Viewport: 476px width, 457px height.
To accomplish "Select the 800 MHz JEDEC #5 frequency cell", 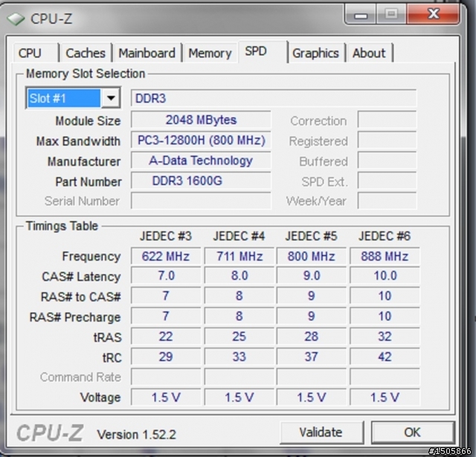I will pyautogui.click(x=312, y=256).
